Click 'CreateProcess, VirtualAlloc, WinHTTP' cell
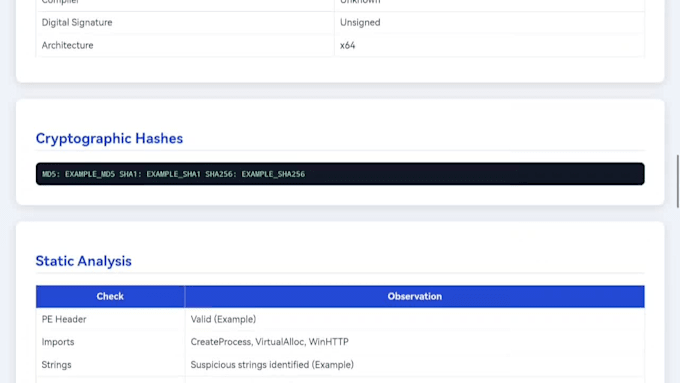The height and width of the screenshot is (383, 680). point(415,342)
